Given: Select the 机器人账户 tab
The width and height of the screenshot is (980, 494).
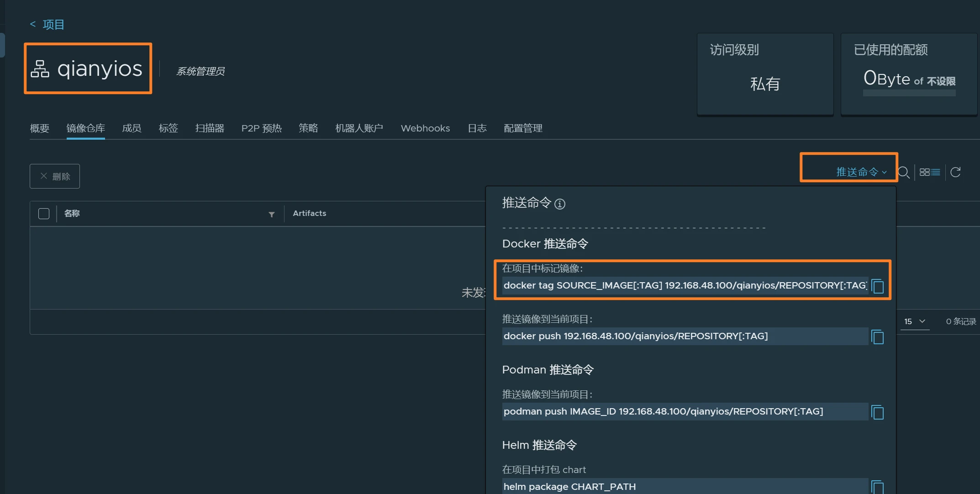Looking at the screenshot, I should tap(359, 128).
